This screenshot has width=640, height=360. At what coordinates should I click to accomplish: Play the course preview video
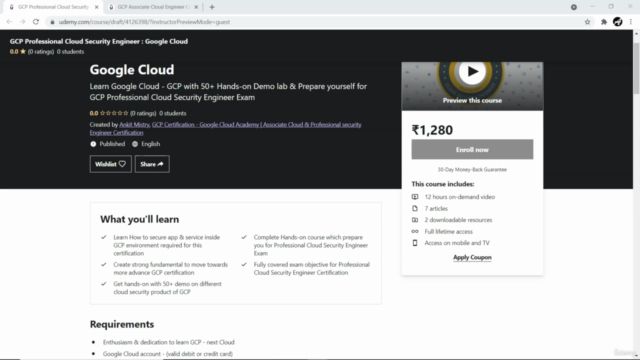(472, 72)
